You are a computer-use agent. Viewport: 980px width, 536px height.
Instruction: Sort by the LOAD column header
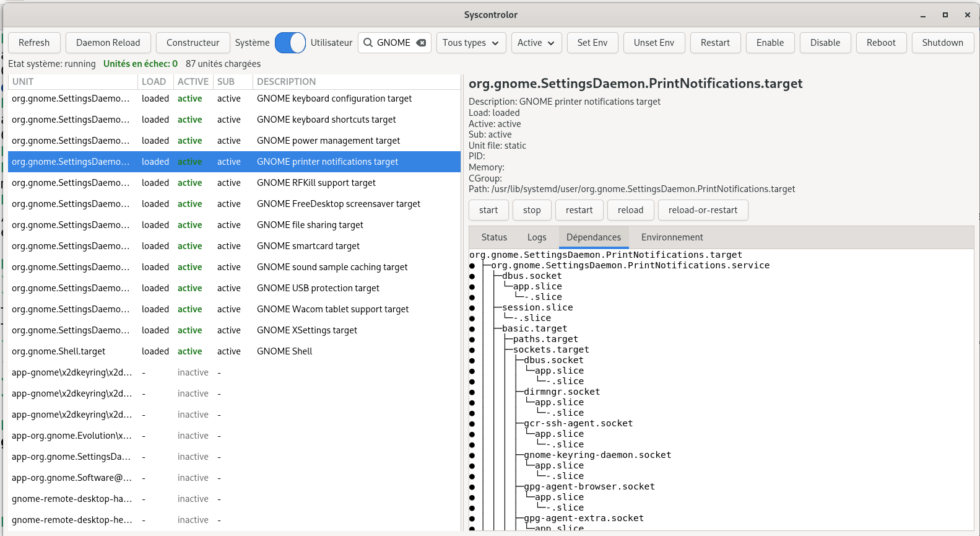[155, 82]
